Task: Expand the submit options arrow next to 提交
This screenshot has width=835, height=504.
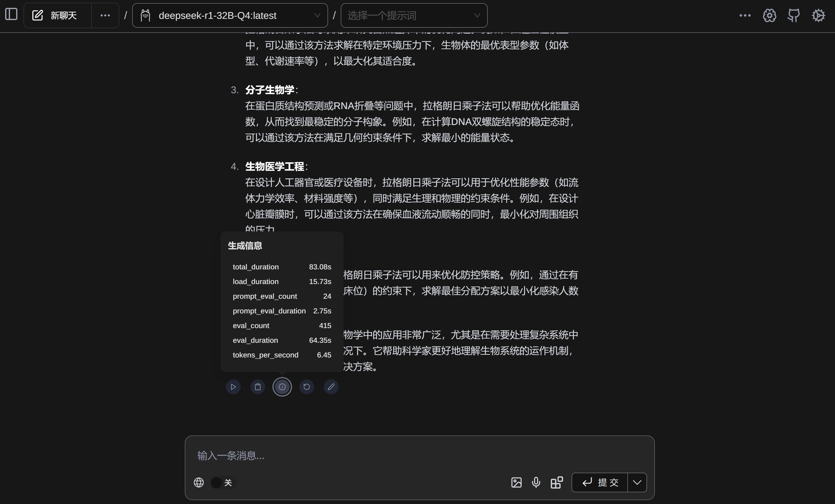Action: (637, 482)
